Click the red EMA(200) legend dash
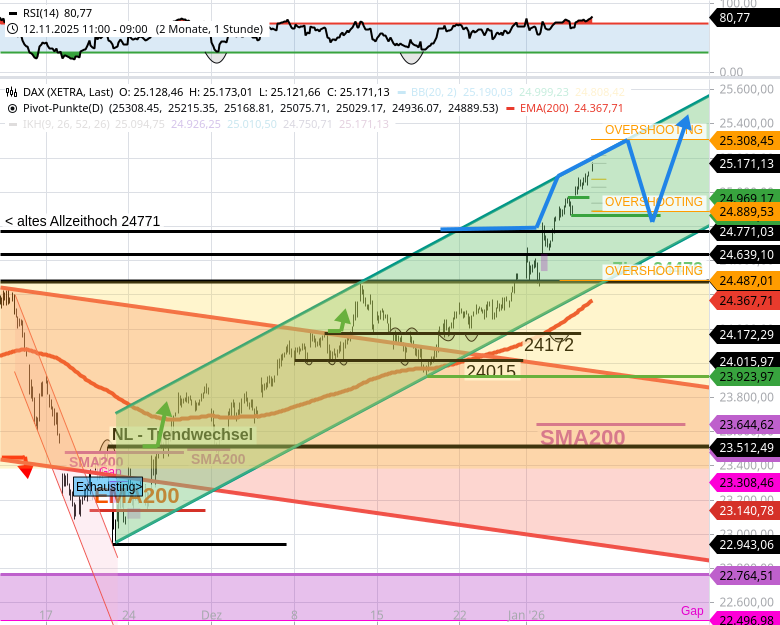This screenshot has width=780, height=625. pos(511,108)
